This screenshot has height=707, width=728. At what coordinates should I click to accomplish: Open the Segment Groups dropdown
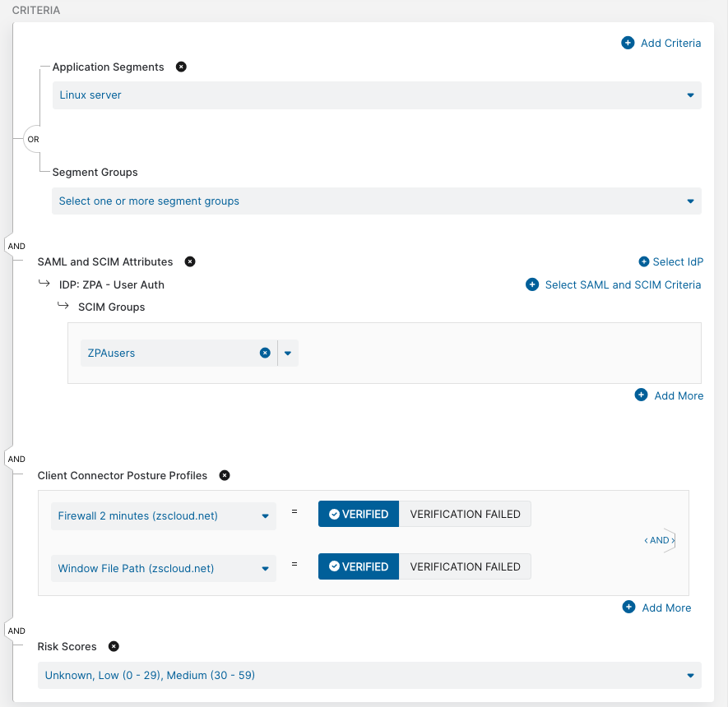689,201
